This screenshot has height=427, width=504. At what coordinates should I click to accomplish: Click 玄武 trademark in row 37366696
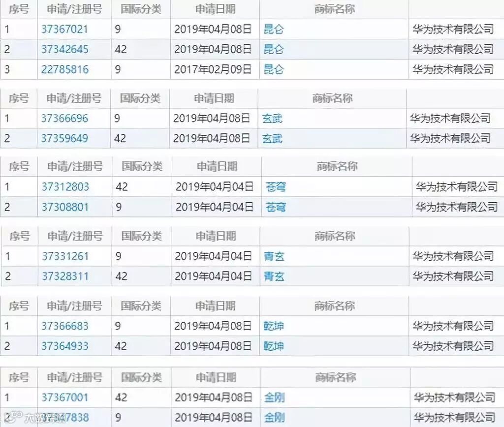point(272,119)
